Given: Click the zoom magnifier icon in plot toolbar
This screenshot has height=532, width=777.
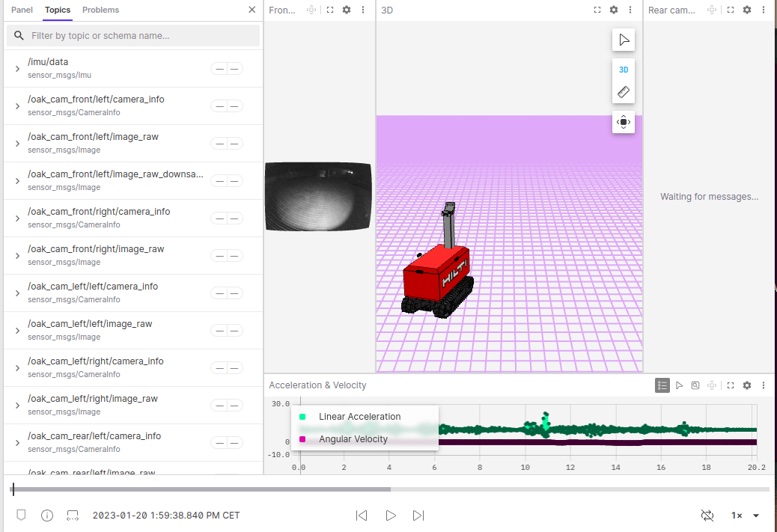Looking at the screenshot, I should 695,385.
